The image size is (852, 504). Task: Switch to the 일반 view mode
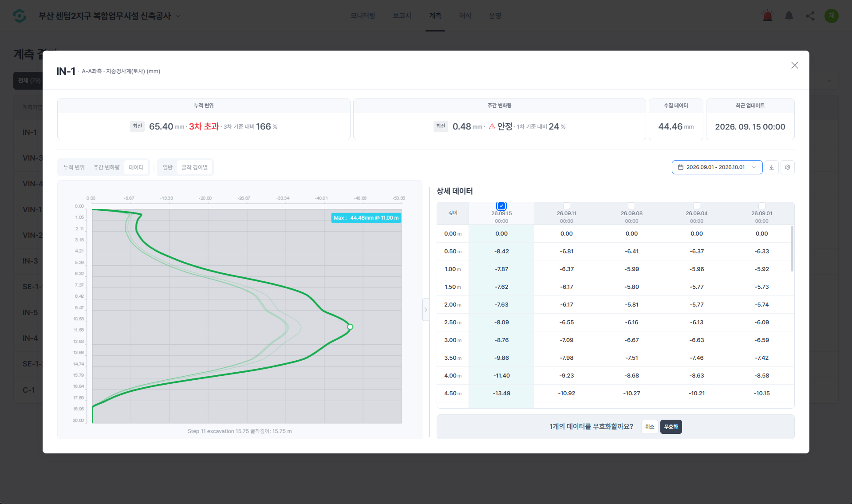(x=168, y=167)
